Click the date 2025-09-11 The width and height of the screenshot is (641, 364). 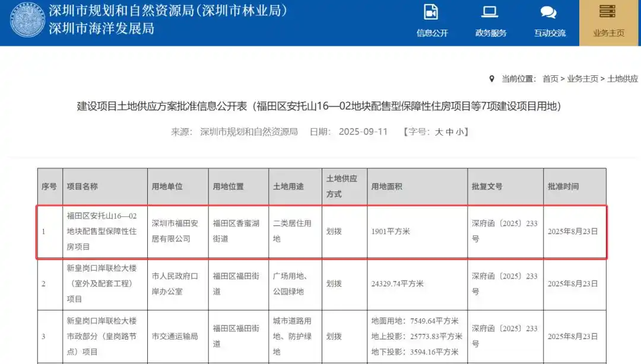click(363, 132)
